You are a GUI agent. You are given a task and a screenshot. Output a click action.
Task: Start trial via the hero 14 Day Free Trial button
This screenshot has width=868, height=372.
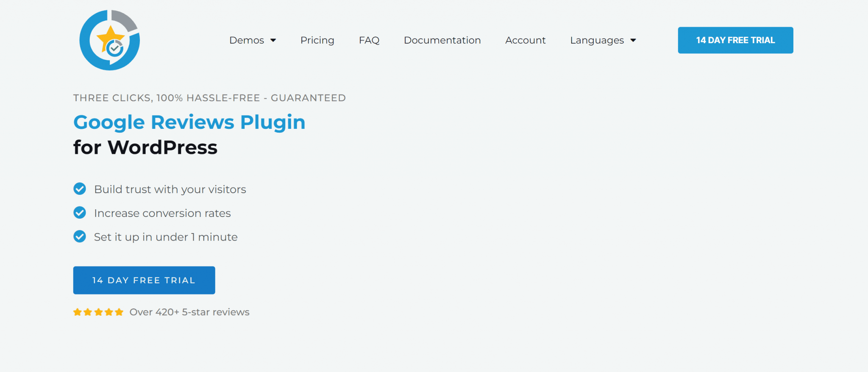click(x=144, y=280)
